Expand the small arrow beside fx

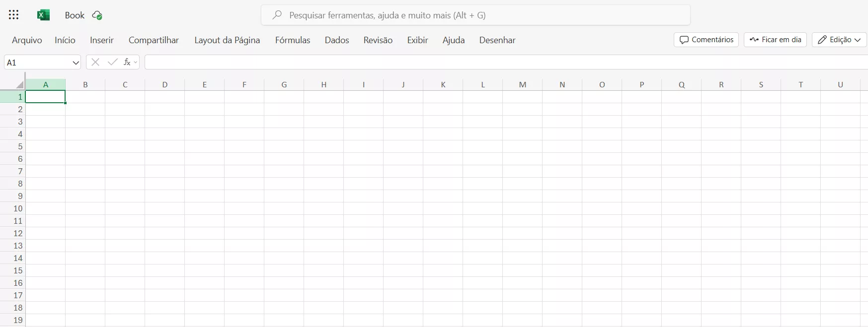136,63
